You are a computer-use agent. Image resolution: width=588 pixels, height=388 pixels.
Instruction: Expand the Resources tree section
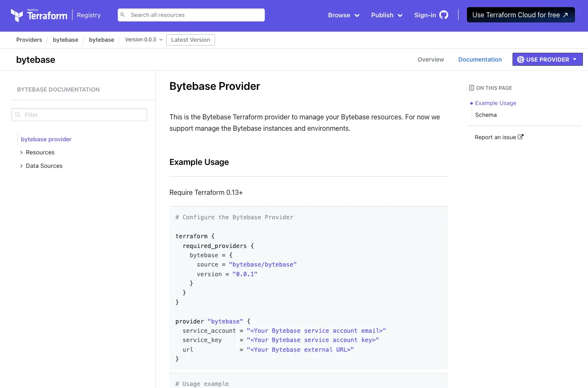tap(22, 153)
